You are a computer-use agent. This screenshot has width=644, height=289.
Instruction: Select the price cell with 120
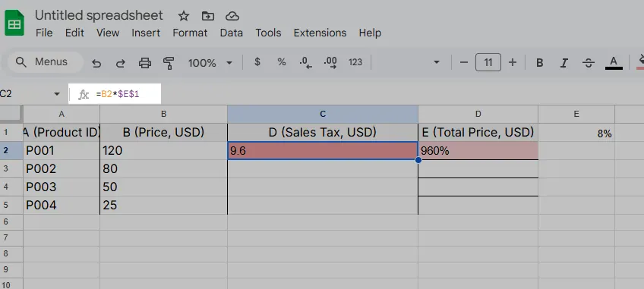click(163, 151)
